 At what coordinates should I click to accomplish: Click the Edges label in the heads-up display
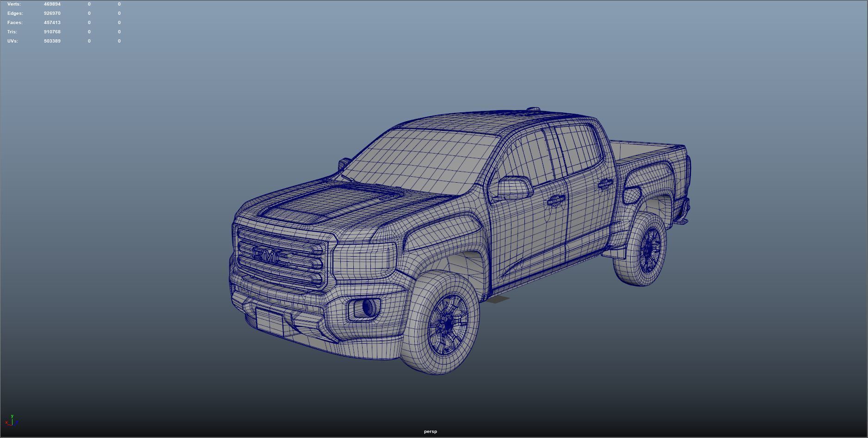coord(15,13)
